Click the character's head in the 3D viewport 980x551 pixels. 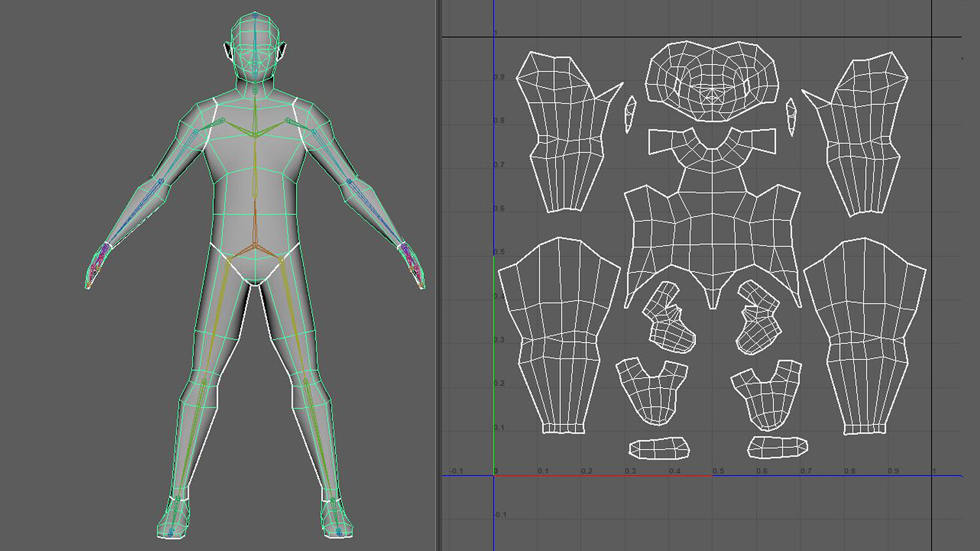click(255, 46)
